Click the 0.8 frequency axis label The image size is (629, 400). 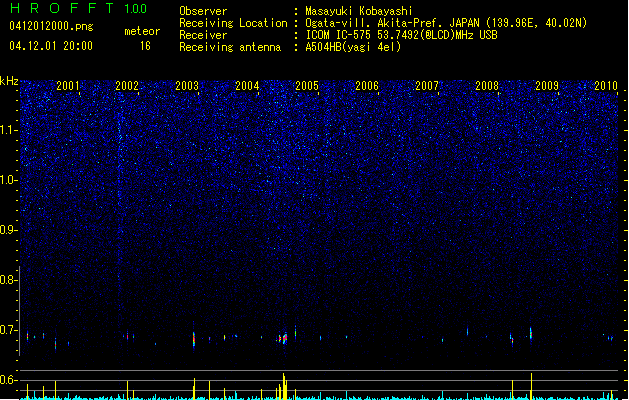pyautogui.click(x=8, y=280)
